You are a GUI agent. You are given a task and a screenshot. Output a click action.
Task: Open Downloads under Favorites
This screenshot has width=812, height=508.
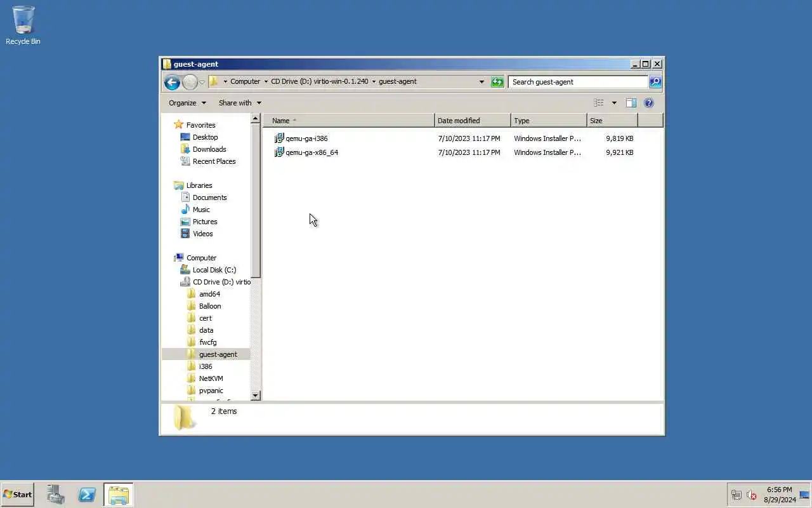click(203, 149)
